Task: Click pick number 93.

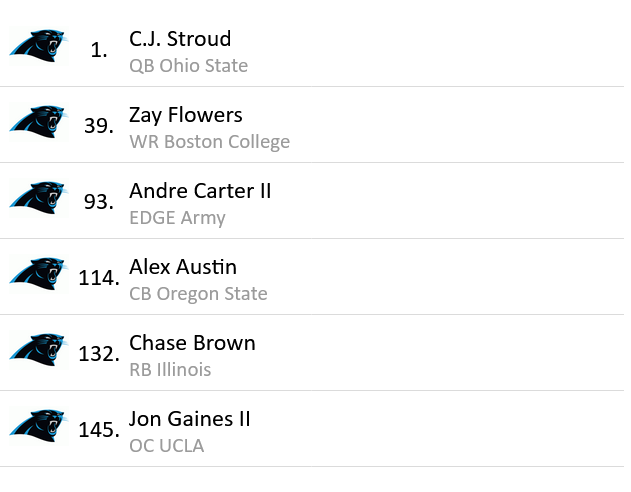Action: [99, 202]
